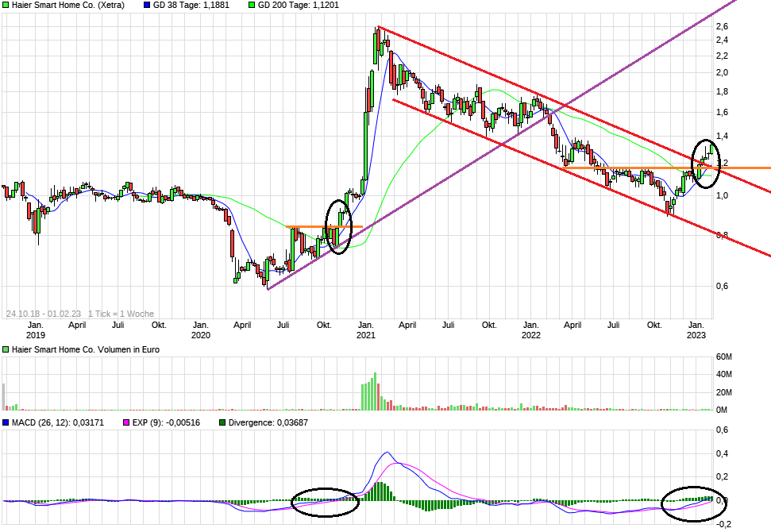Click the '2,0' price axis label

(x=723, y=73)
